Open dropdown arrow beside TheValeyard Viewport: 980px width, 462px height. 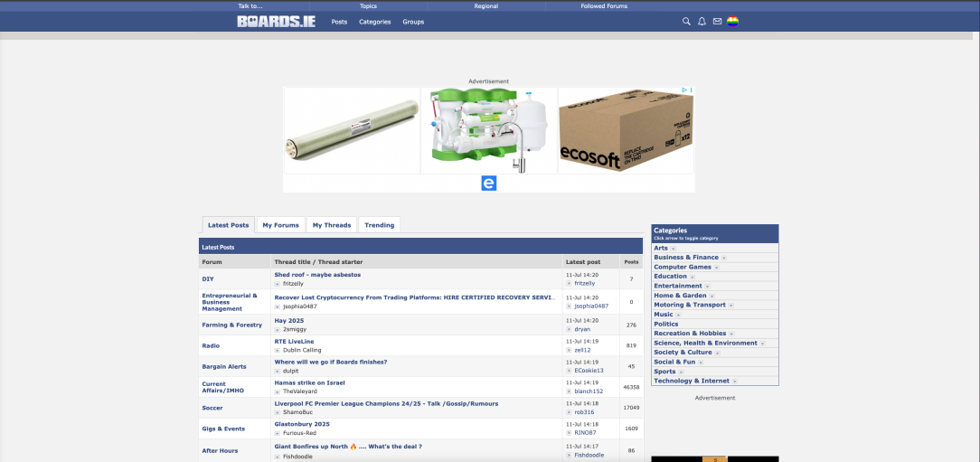coord(278,391)
